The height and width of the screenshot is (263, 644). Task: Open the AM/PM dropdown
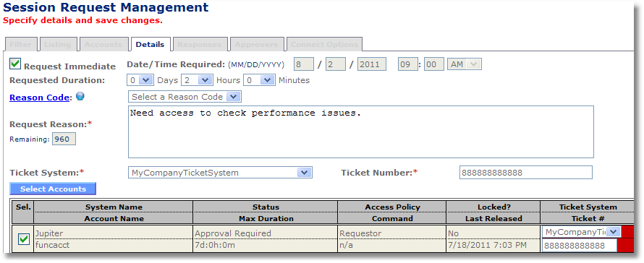point(465,64)
